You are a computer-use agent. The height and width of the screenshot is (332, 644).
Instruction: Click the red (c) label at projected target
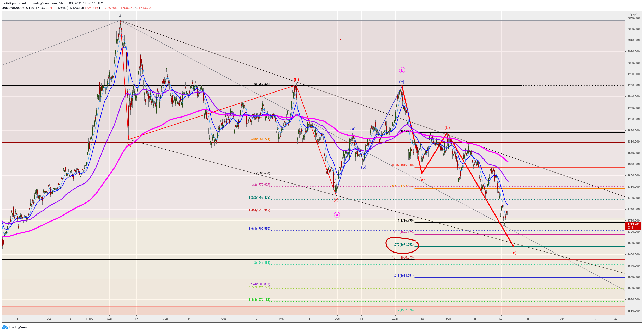tap(514, 253)
